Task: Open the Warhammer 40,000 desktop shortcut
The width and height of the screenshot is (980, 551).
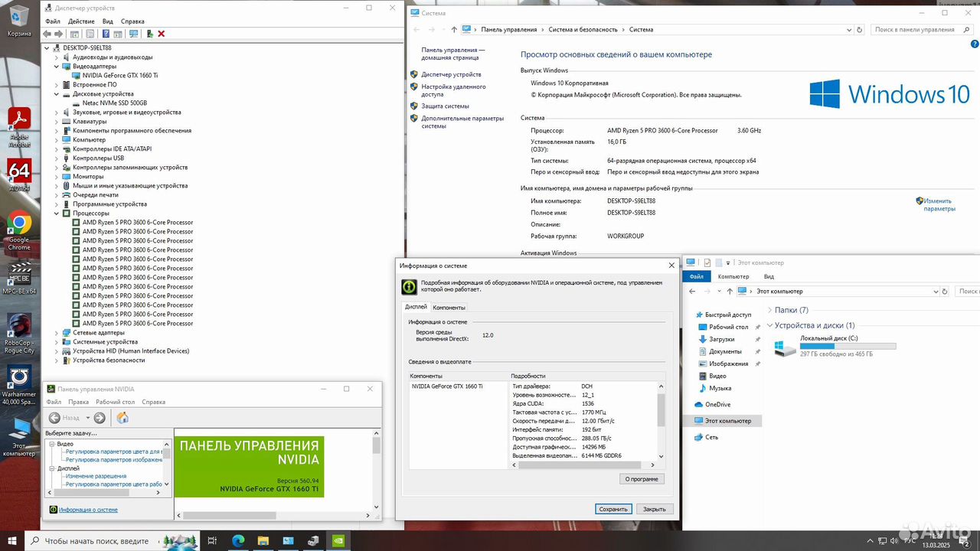Action: coord(19,385)
